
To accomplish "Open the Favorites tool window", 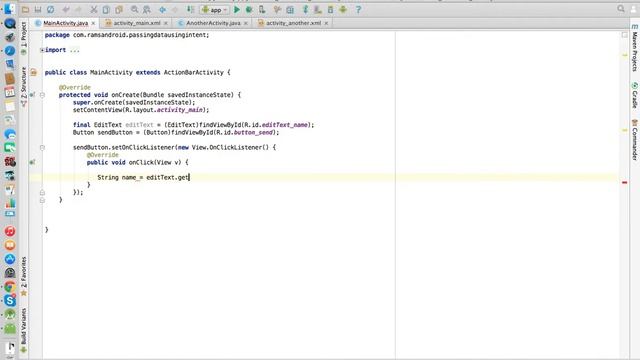I will [x=24, y=276].
